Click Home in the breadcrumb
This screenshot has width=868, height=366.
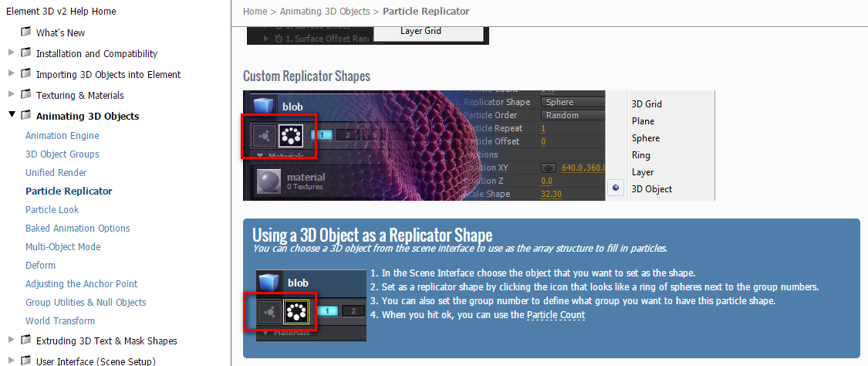255,11
